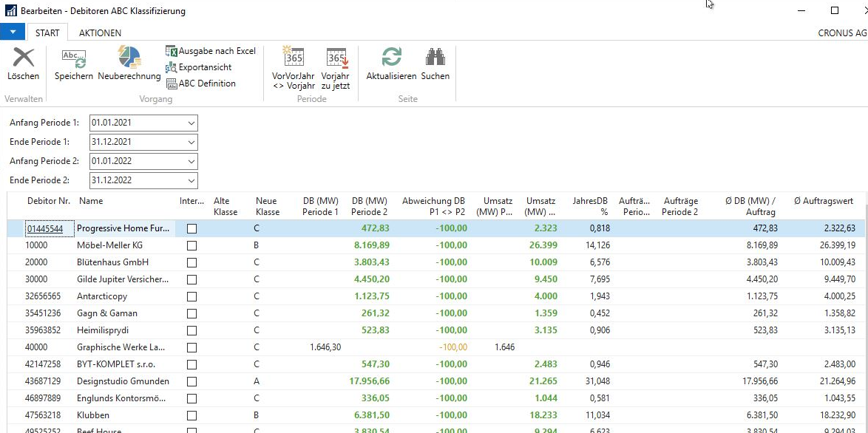868x433 pixels.
Task: Toggle checkbox for Möbel-Meller KG row
Action: [192, 246]
